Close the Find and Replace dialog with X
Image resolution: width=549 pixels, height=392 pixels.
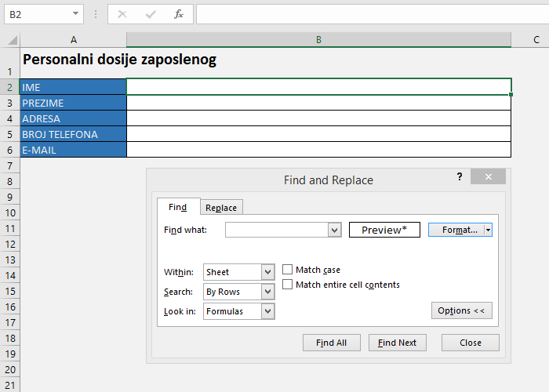(489, 177)
